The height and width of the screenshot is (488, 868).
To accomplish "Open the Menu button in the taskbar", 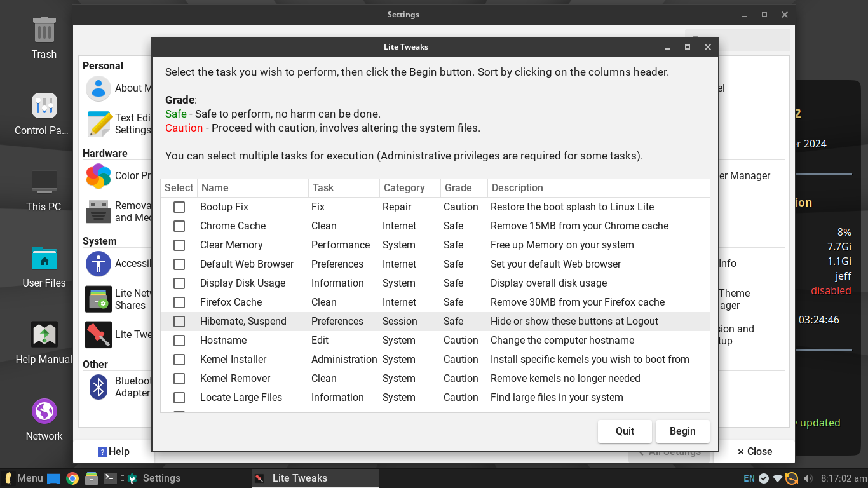I will (24, 478).
